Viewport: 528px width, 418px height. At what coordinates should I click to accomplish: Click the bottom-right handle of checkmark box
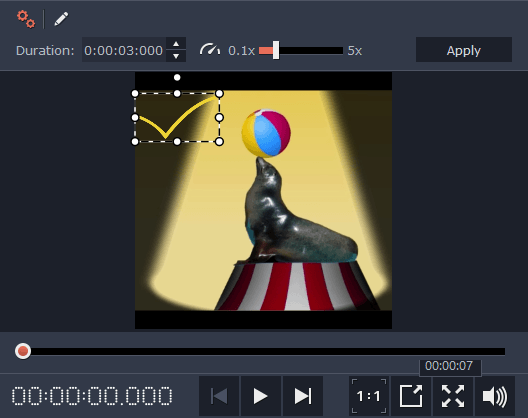[x=219, y=142]
